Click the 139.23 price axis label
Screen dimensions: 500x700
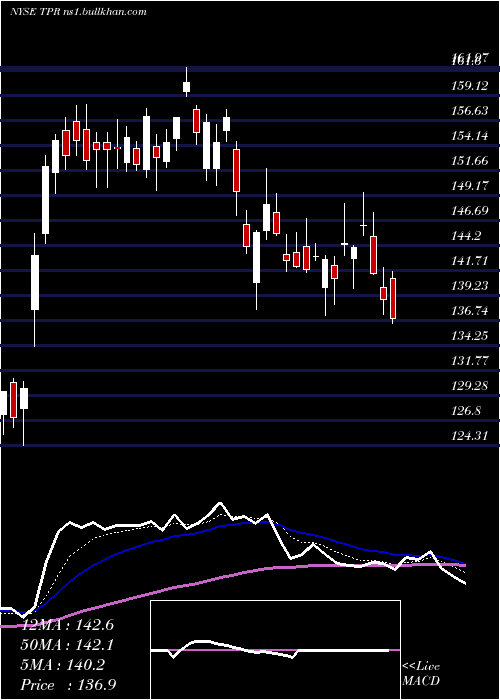pyautogui.click(x=469, y=285)
